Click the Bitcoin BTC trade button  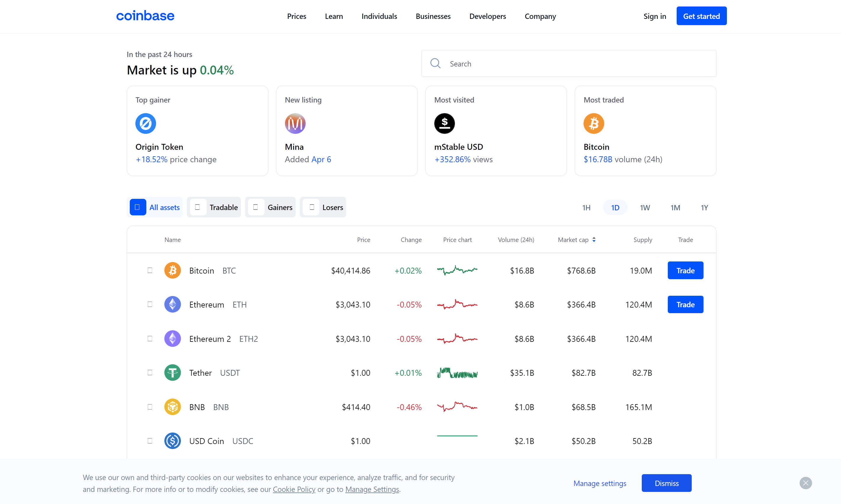pos(685,270)
